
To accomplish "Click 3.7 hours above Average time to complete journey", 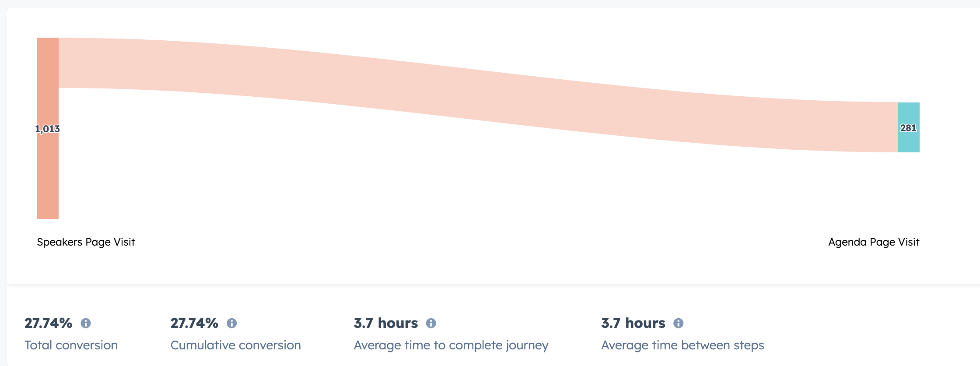I will click(x=386, y=323).
